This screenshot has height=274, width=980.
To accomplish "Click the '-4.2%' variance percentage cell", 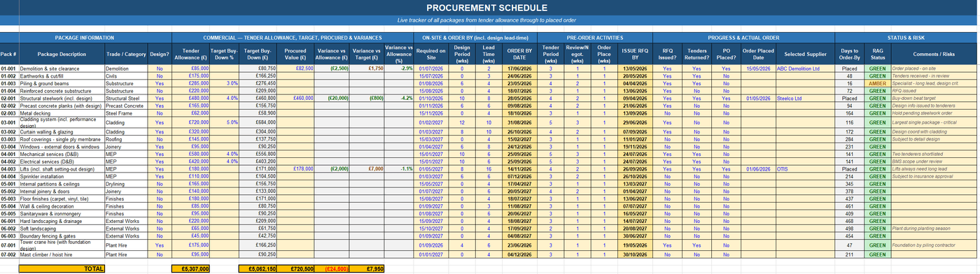I will pos(400,99).
